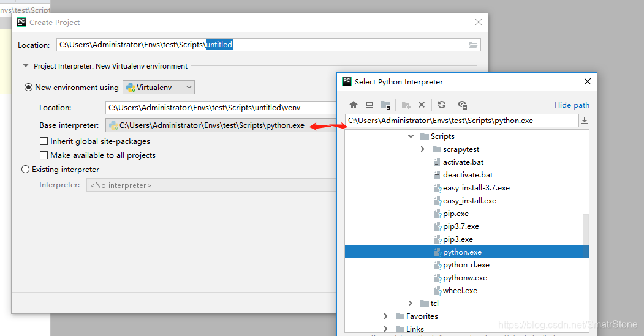Select New environment using radio button

[28, 88]
